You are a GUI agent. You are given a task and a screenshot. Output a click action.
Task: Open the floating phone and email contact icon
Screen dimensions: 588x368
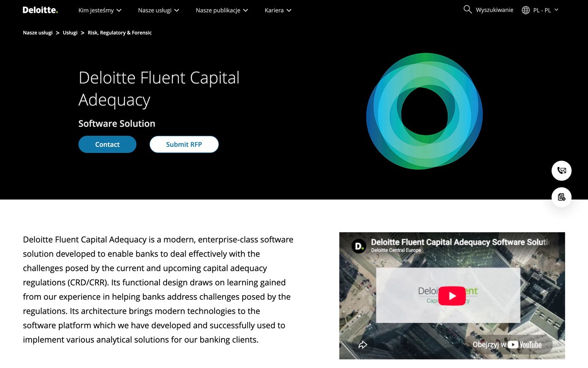tap(562, 170)
